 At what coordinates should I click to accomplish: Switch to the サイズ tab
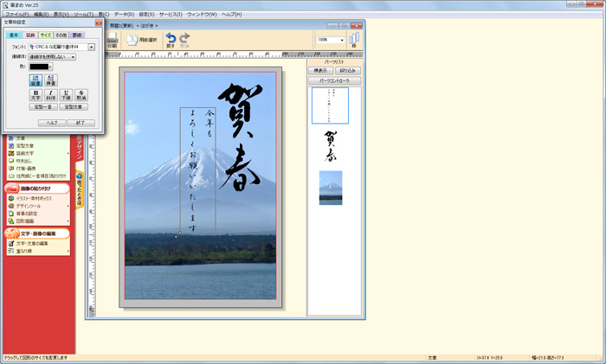click(x=47, y=35)
